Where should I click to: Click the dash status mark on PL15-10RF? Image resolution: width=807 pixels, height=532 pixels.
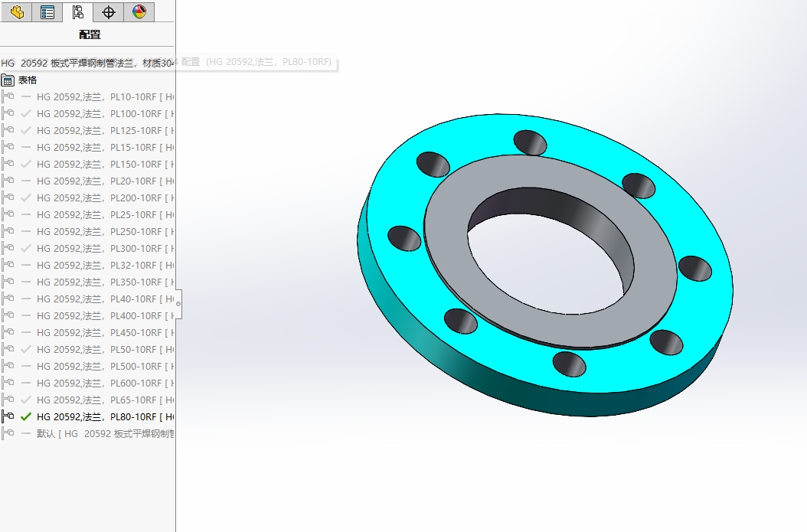26,147
